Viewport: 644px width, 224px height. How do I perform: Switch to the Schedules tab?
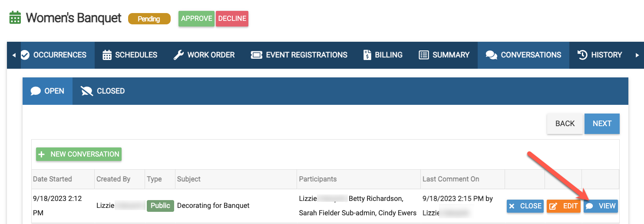(130, 55)
